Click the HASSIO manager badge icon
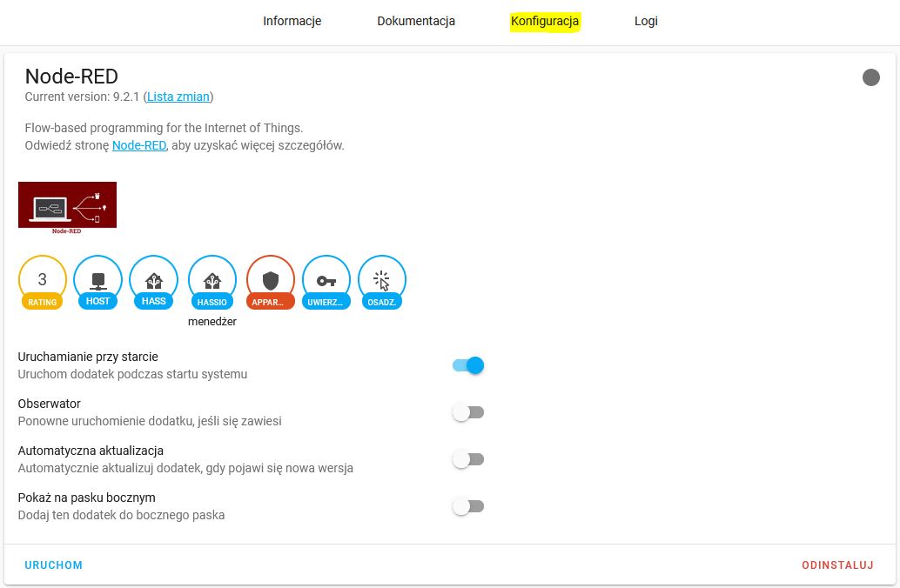 [x=212, y=280]
